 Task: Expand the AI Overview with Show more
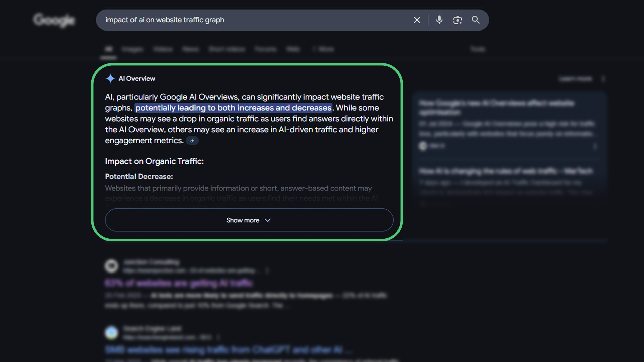[249, 220]
